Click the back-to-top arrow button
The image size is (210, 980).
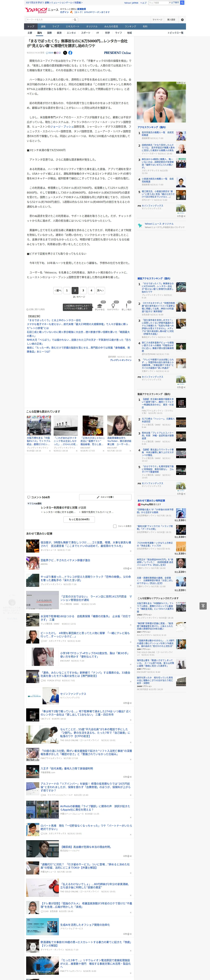(203, 606)
